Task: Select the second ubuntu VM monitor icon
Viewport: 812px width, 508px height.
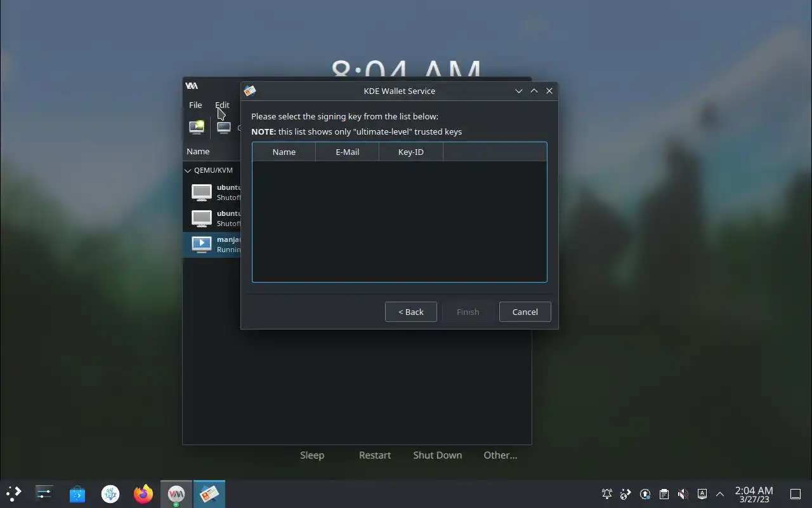Action: [202, 218]
